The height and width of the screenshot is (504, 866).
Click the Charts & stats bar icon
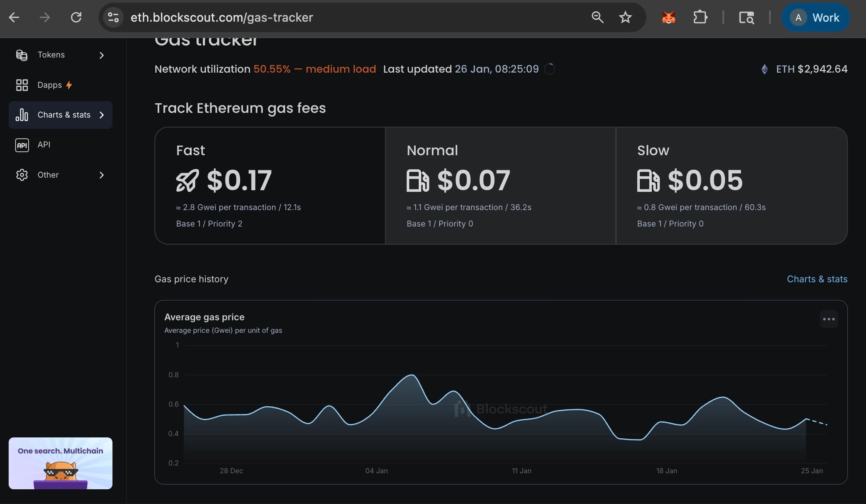coord(22,115)
